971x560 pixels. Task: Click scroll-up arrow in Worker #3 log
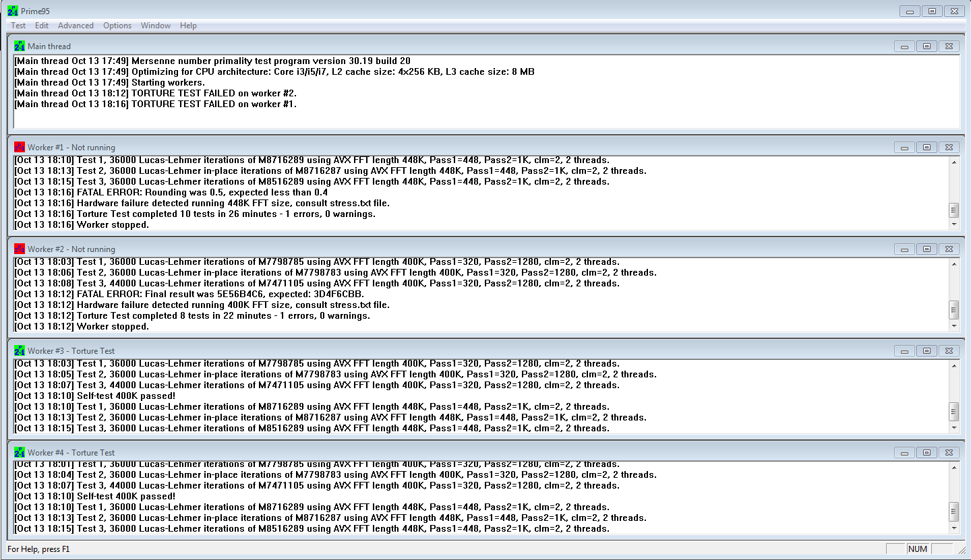[953, 365]
